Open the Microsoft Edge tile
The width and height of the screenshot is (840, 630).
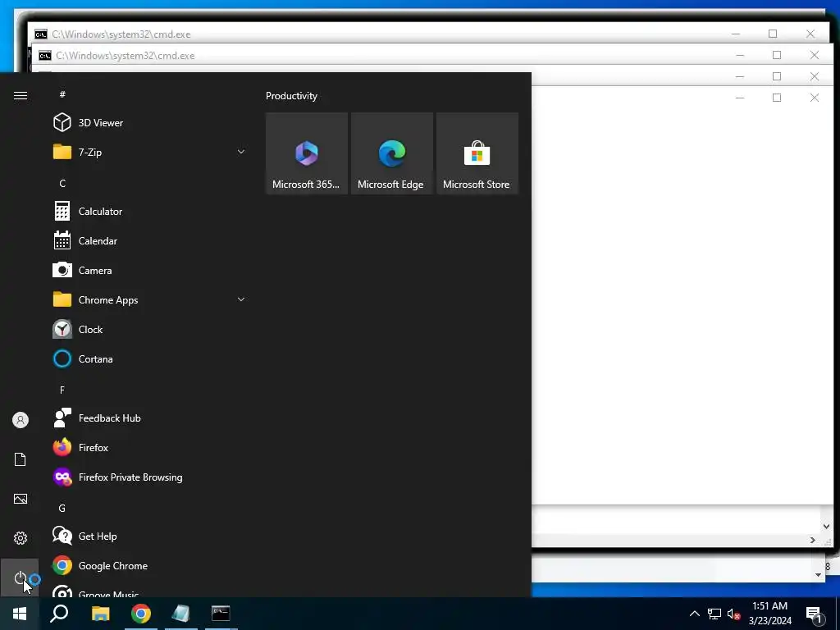coord(391,153)
